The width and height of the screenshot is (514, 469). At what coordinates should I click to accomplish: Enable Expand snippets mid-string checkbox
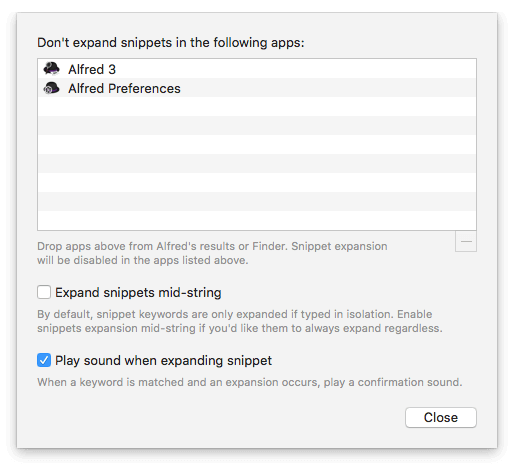pos(44,292)
